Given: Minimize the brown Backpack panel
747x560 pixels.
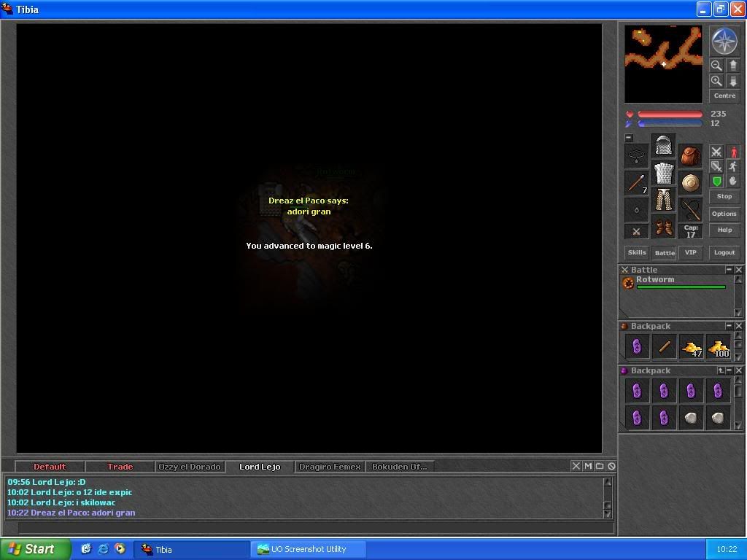Looking at the screenshot, I should click(729, 326).
